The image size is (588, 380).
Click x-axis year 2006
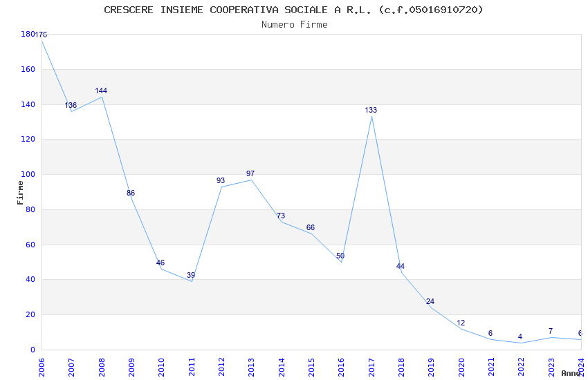pyautogui.click(x=42, y=368)
